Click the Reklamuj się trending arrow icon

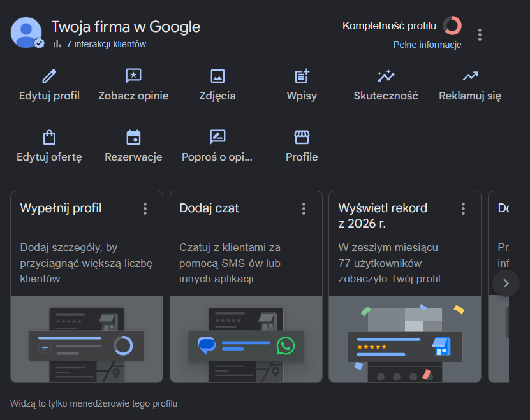click(470, 76)
